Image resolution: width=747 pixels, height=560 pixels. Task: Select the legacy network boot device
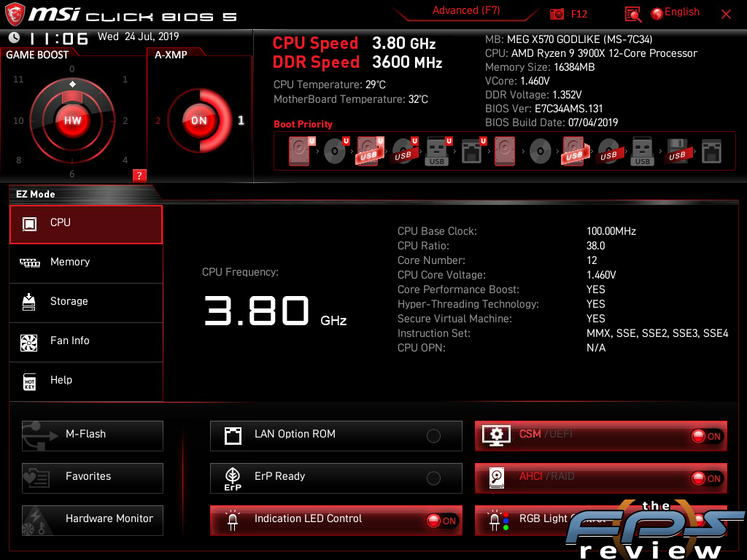pos(711,151)
